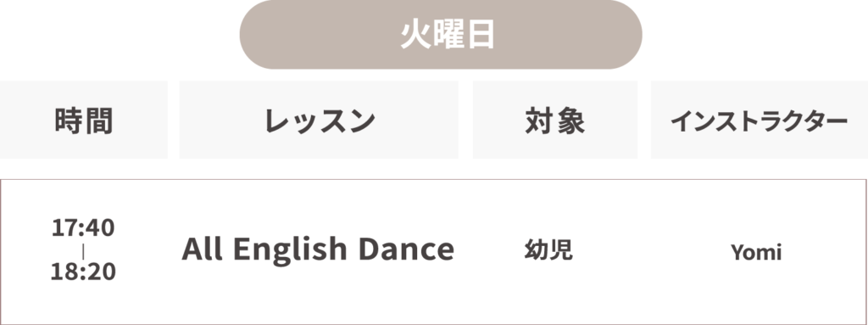Click the word "Dance" in lesson title

pyautogui.click(x=406, y=249)
